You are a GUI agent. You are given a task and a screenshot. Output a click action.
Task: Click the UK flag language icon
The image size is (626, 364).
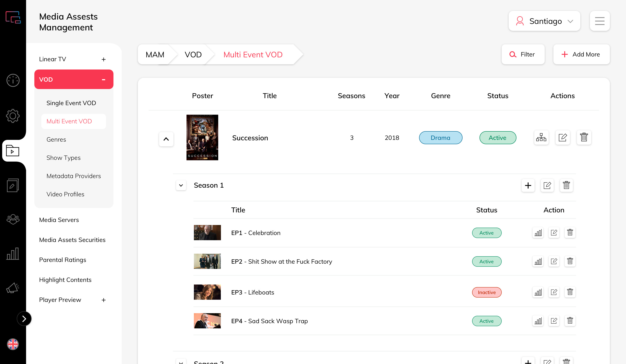pos(13,344)
